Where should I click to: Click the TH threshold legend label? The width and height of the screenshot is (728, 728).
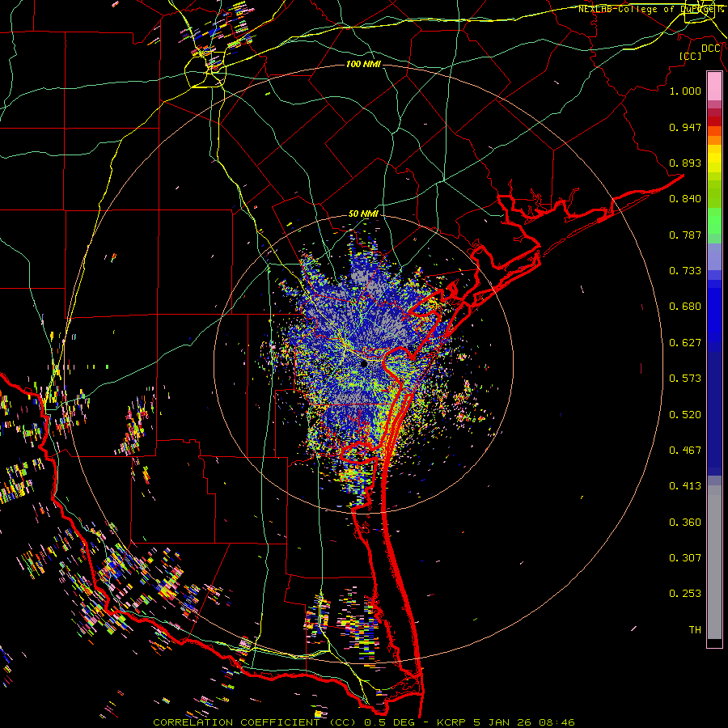coord(695,630)
